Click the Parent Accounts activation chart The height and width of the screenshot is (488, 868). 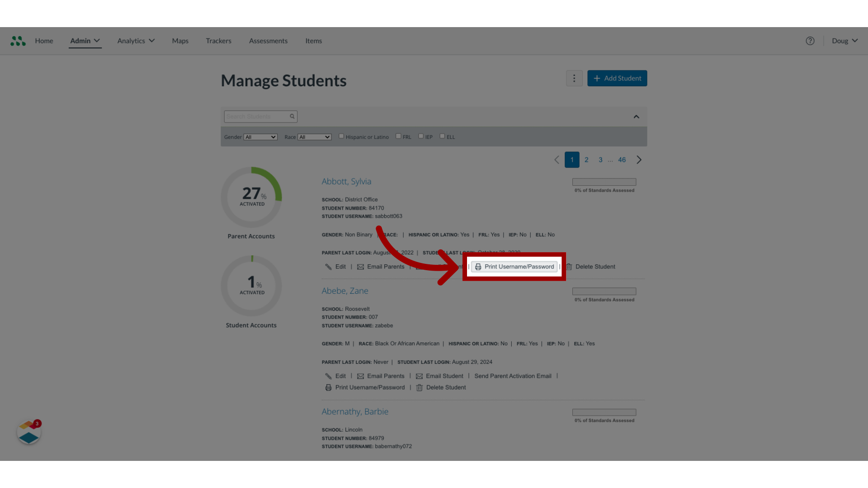[x=251, y=197]
